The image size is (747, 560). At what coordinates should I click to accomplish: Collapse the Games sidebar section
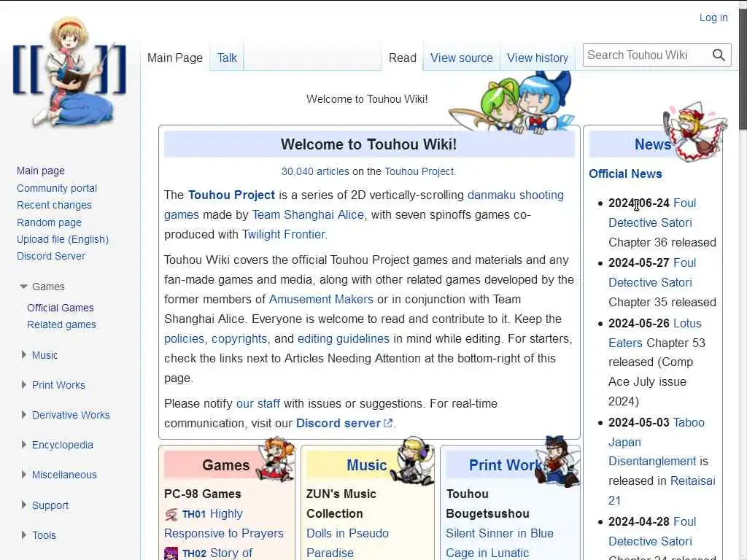23,287
